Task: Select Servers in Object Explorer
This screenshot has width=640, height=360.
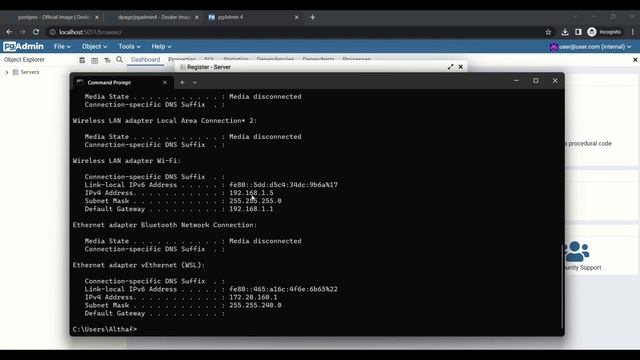Action: pos(30,72)
